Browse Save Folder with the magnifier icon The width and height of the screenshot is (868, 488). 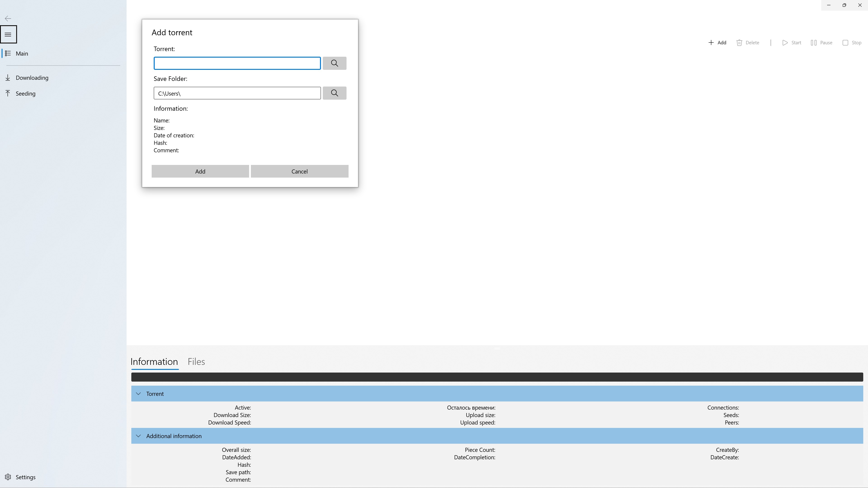334,93
